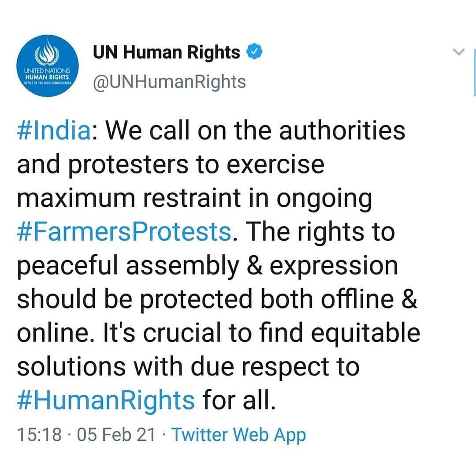Open the @UNHumanRights handle
The width and height of the screenshot is (476, 476).
169,82
